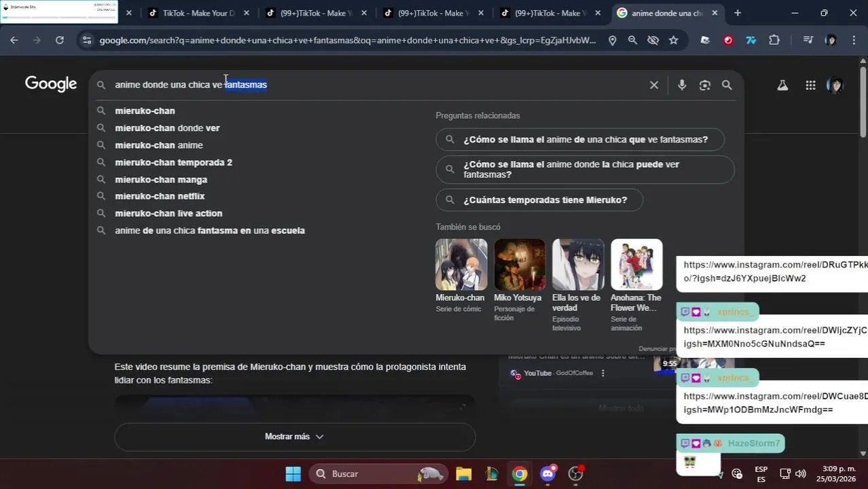Click the Chrome address bar URL

point(347,40)
